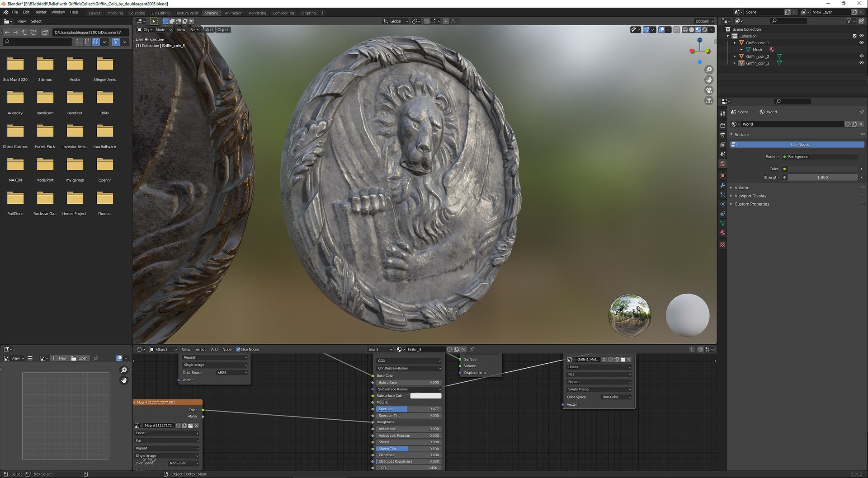Hide Griffin_coin_2 in the outliner
This screenshot has height=478, width=868.
(x=861, y=56)
